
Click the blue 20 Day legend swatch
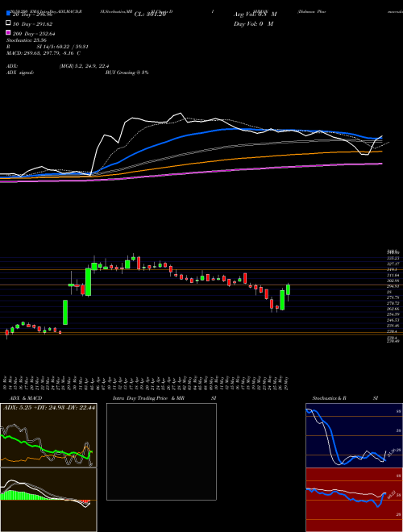coord(8,14)
